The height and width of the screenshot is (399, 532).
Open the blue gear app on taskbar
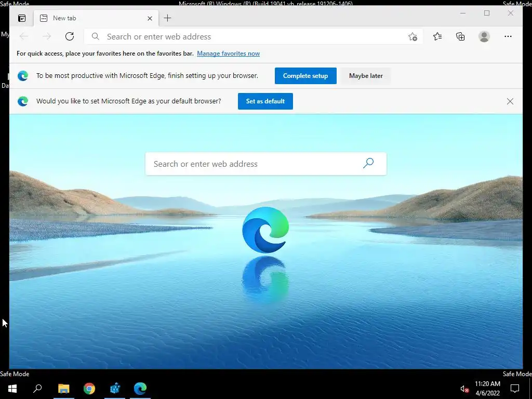pyautogui.click(x=115, y=389)
